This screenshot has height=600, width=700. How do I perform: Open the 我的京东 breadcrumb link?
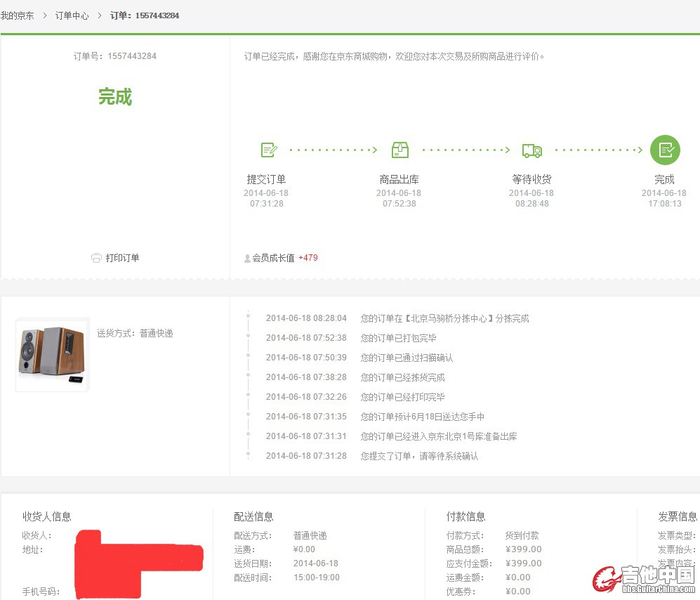coord(17,15)
